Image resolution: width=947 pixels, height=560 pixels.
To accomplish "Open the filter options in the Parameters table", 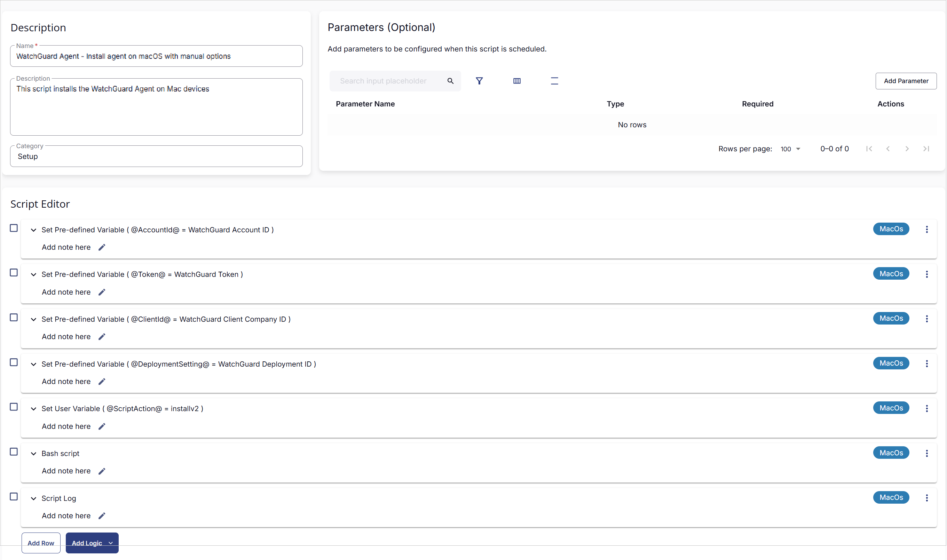I will [479, 81].
